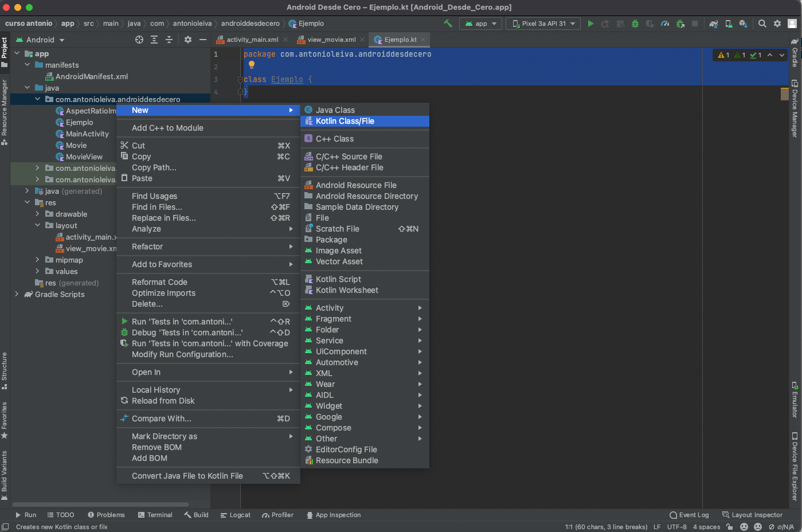The image size is (802, 532).
Task: Expand the mipmap folder
Action: (x=37, y=260)
